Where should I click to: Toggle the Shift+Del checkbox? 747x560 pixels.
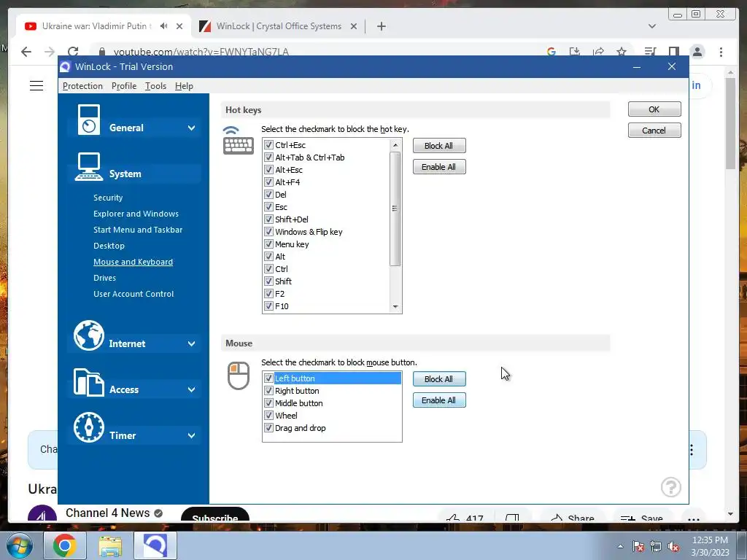coord(268,219)
